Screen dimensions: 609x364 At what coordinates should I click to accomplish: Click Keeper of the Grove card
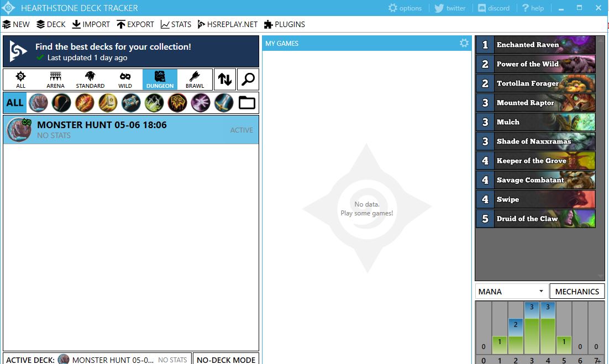coord(535,161)
